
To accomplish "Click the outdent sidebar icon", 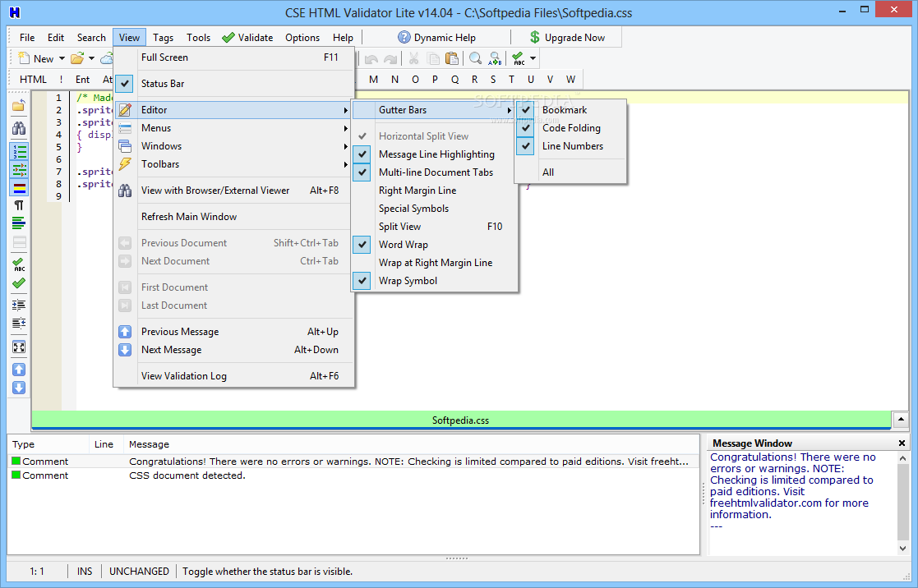I will [19, 323].
